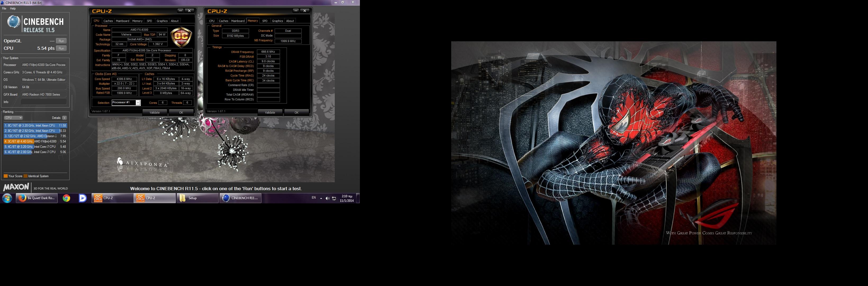Click the Core Speed 4399.8 MHz value

click(124, 79)
